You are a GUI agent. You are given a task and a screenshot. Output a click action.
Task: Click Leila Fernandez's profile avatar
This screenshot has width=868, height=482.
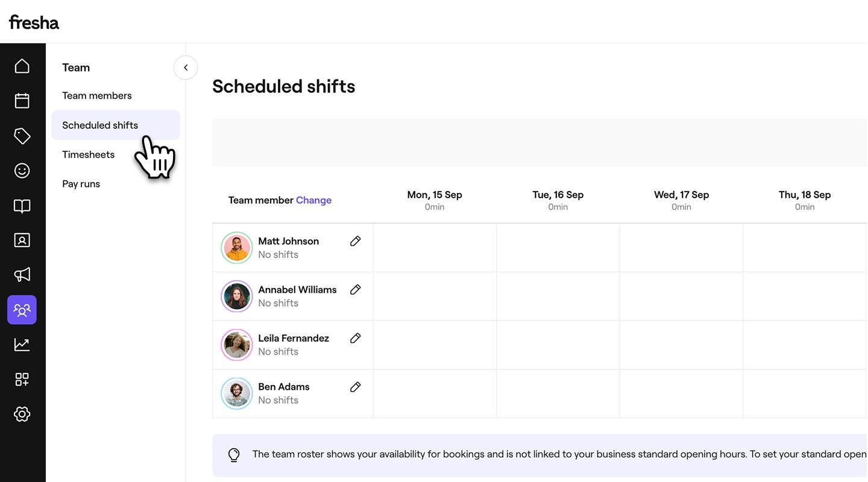point(237,345)
